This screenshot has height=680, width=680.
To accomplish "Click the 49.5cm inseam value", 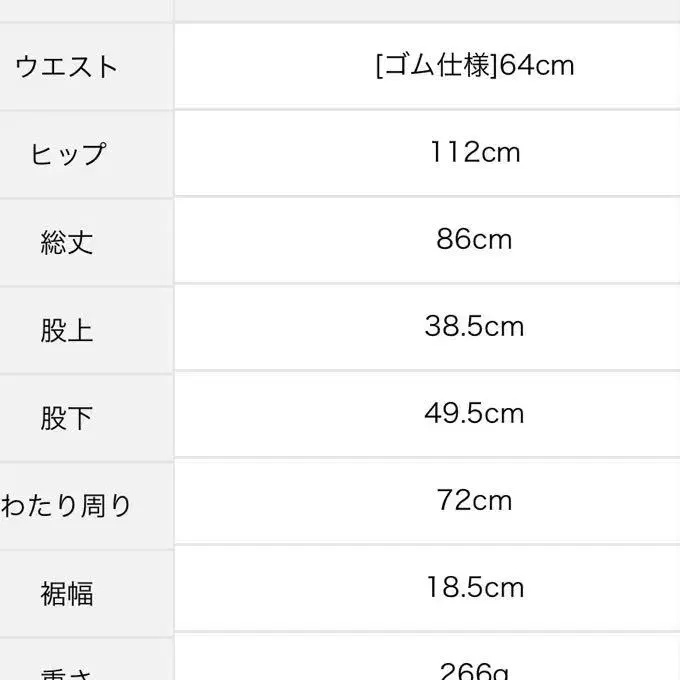I will 474,414.
